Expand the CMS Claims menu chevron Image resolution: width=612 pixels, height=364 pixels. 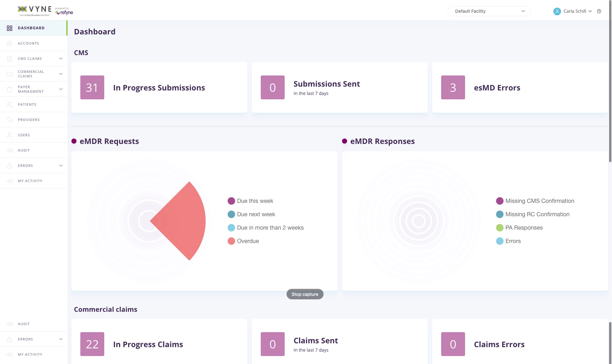click(61, 59)
